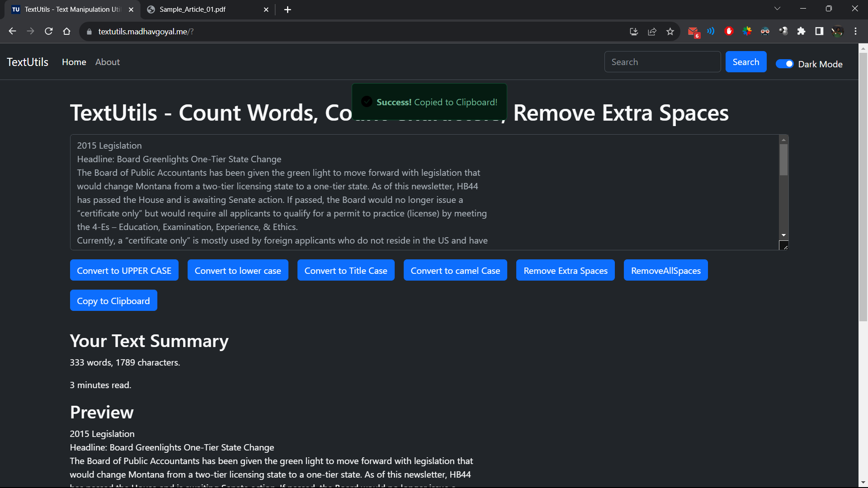868x488 pixels.
Task: Toggle the Dark Mode switch
Action: pos(784,64)
